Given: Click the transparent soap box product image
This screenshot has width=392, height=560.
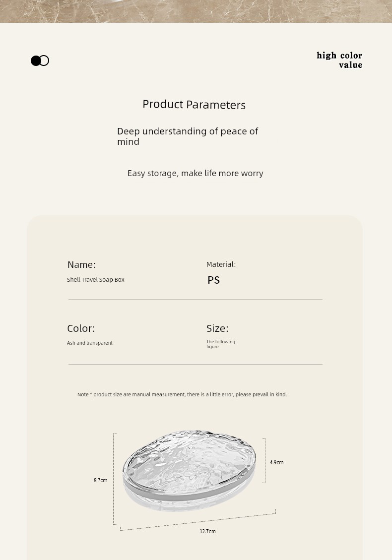Looking at the screenshot, I should tap(189, 471).
